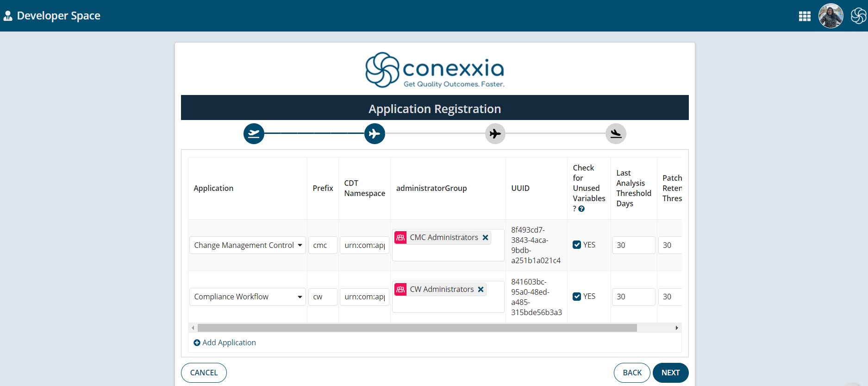The image size is (868, 386).
Task: Go to the takeoff first step icon
Action: (254, 134)
